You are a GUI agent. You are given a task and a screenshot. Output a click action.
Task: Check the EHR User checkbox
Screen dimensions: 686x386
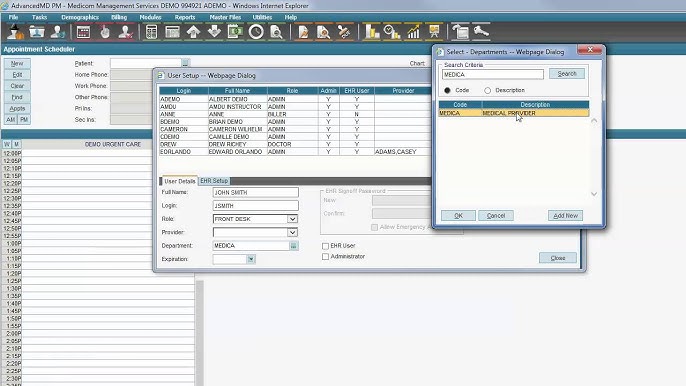pos(326,246)
